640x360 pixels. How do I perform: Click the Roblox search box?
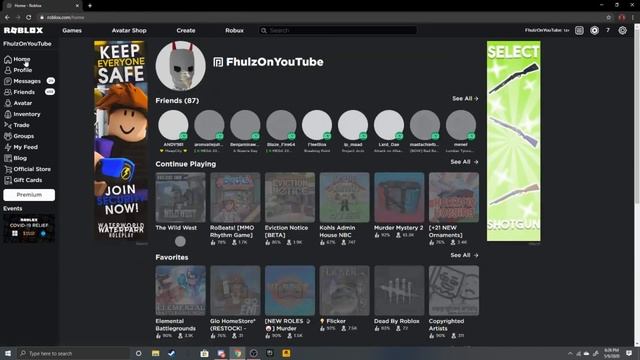click(x=338, y=31)
